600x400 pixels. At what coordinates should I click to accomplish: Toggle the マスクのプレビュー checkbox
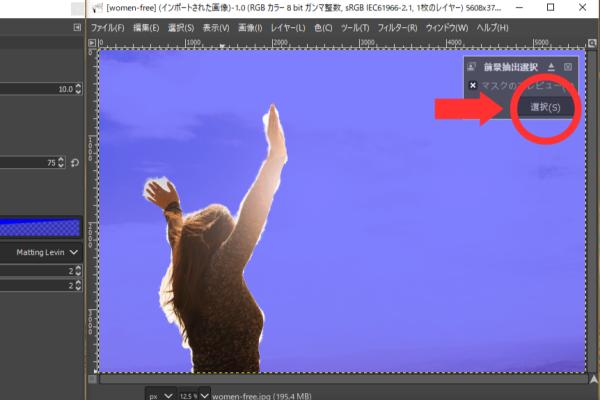(x=473, y=85)
